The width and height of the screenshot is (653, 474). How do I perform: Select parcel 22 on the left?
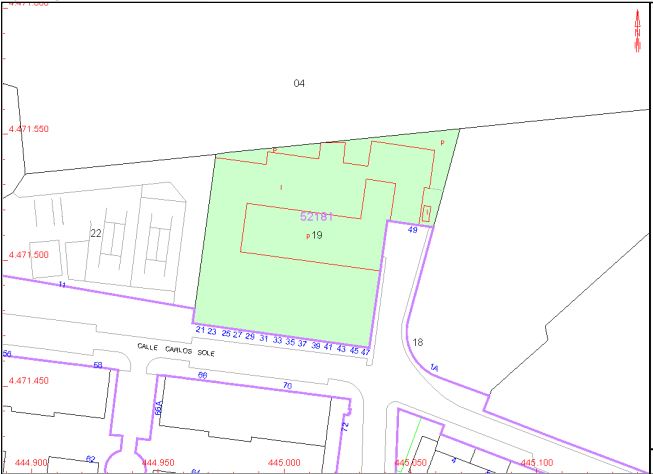point(96,233)
